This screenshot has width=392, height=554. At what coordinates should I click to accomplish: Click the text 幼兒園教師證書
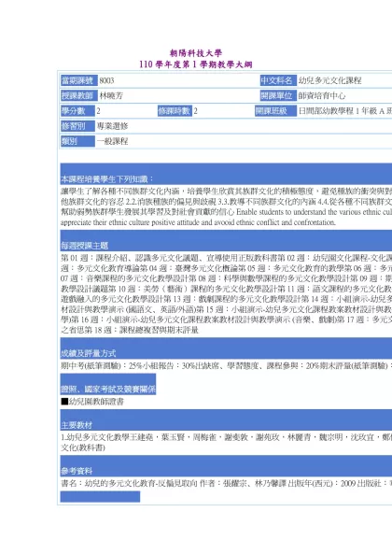[x=96, y=402]
